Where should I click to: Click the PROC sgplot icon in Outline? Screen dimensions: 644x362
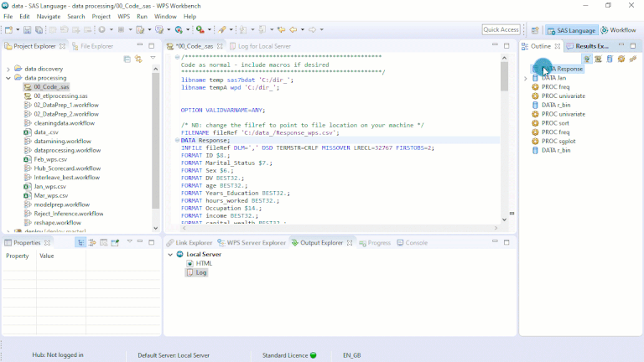[535, 141]
